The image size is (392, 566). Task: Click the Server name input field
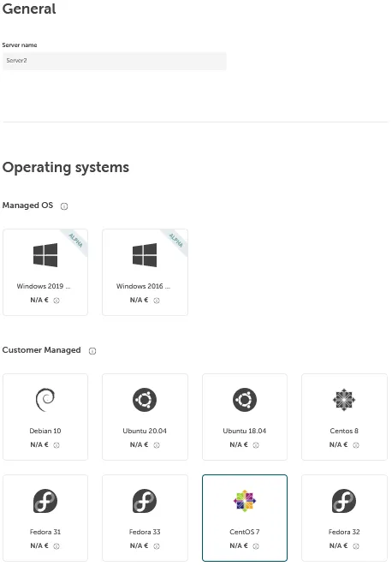click(x=115, y=61)
